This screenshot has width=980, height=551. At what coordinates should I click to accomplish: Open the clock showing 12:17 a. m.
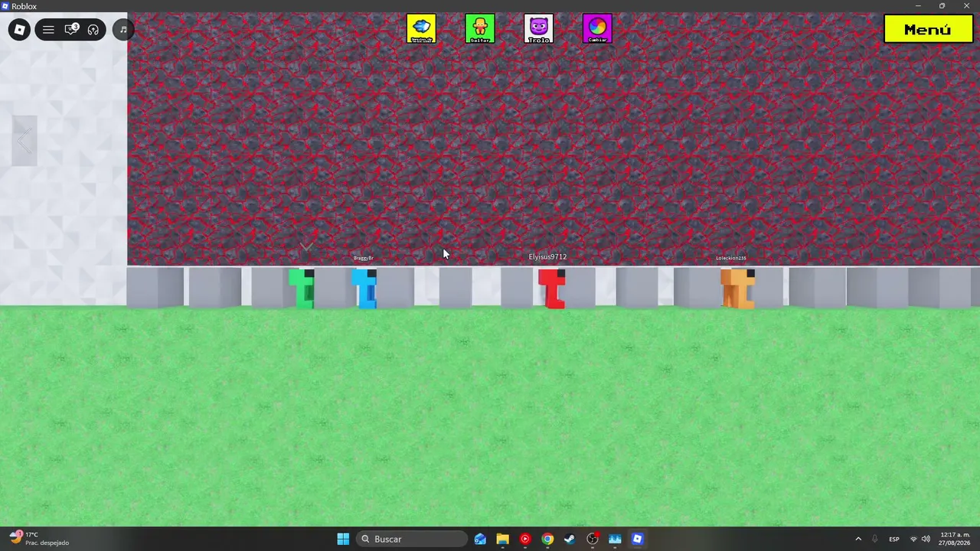point(955,539)
